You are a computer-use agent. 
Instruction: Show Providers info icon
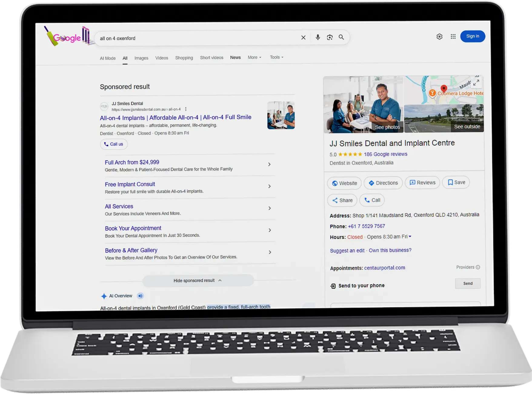(478, 267)
